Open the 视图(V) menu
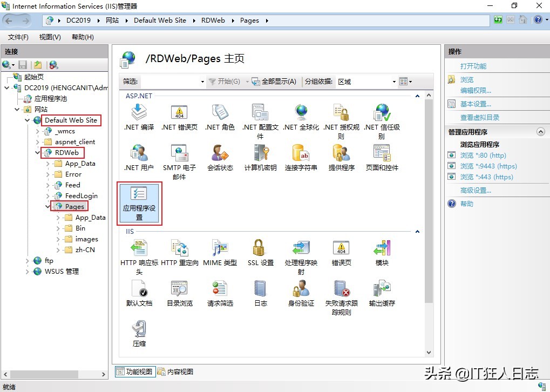This screenshot has width=550, height=392. click(50, 37)
